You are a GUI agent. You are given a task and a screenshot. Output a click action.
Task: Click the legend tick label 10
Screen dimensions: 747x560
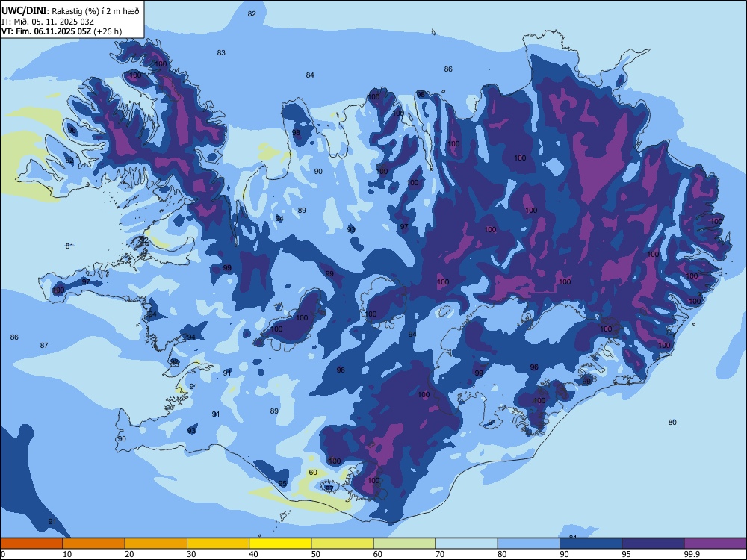tap(67, 554)
